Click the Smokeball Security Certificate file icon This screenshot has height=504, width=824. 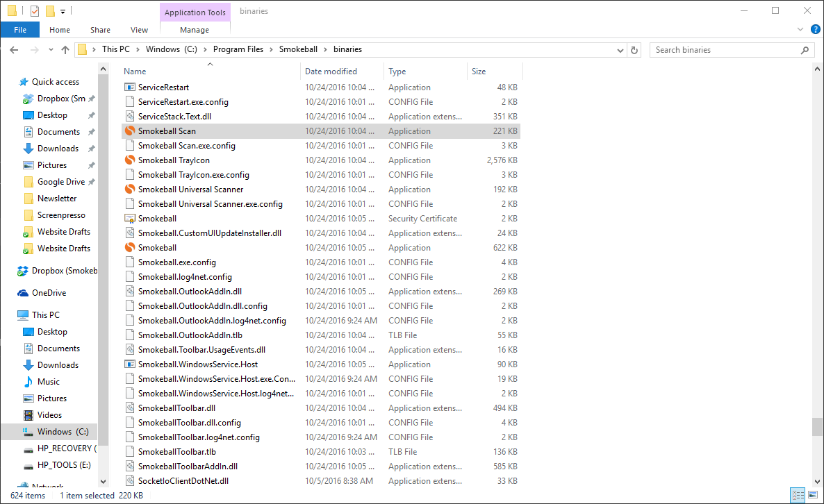130,219
